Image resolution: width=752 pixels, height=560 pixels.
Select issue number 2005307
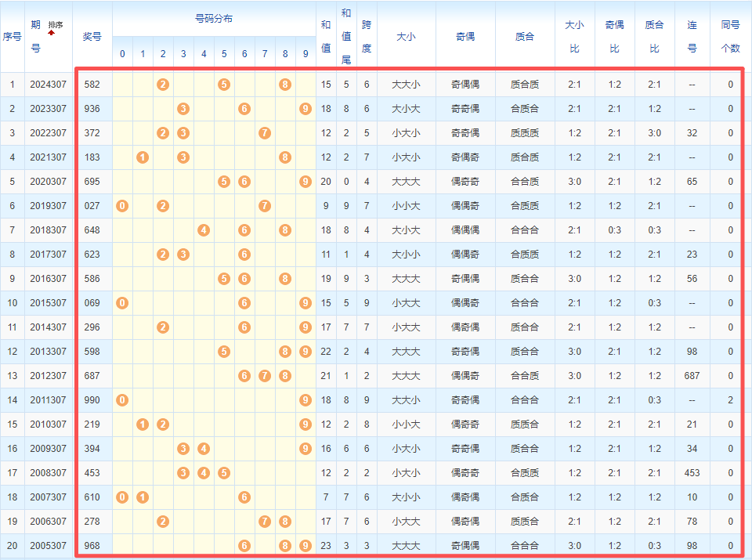coord(48,546)
